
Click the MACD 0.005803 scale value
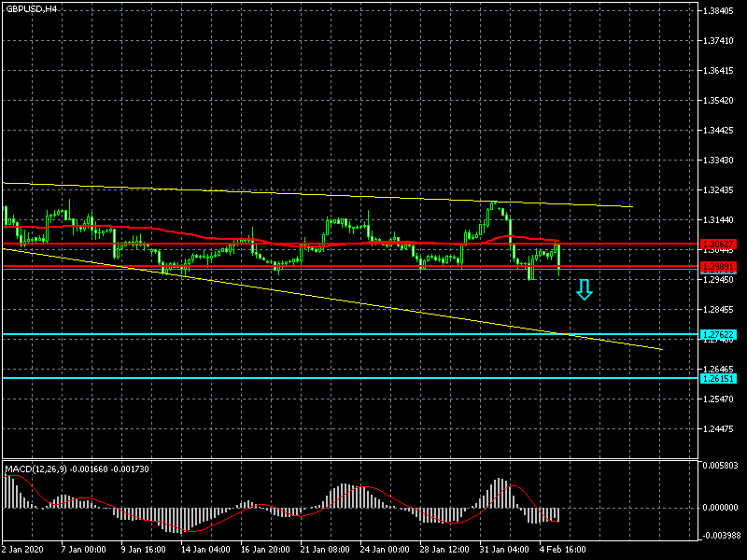tap(722, 465)
